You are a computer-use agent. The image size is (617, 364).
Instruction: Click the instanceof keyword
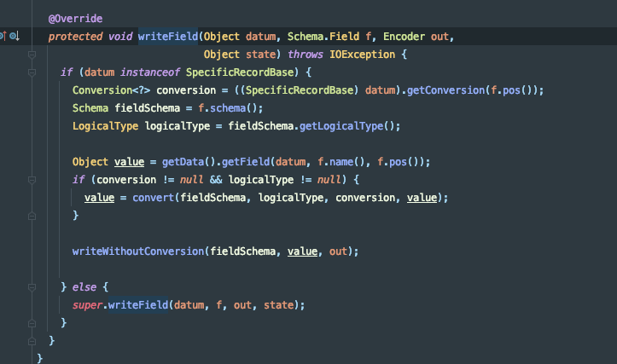coord(150,72)
